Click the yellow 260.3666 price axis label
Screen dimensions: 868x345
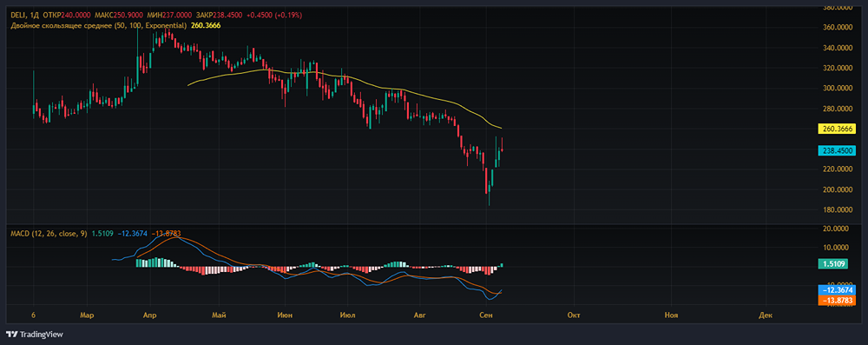pyautogui.click(x=837, y=129)
